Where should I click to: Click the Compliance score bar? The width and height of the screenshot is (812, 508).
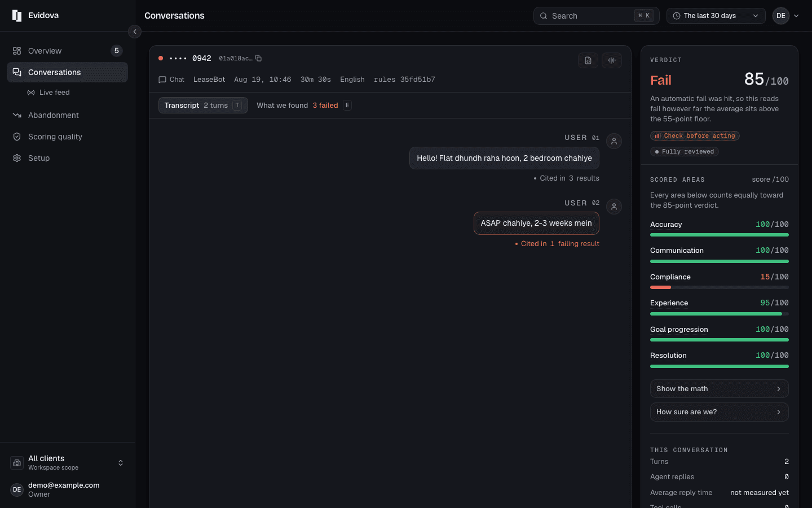pos(719,287)
